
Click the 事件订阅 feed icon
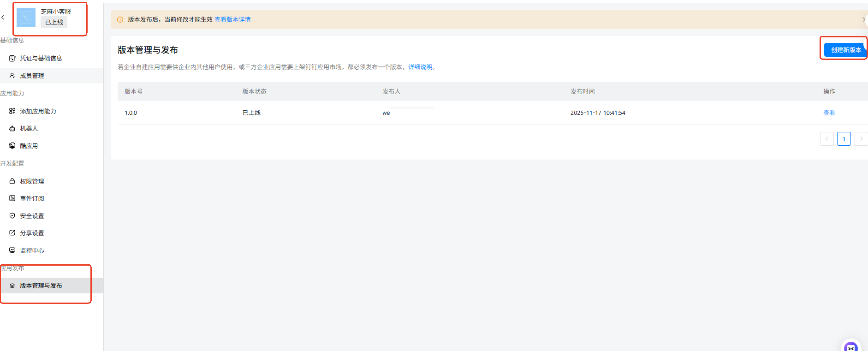(x=12, y=198)
